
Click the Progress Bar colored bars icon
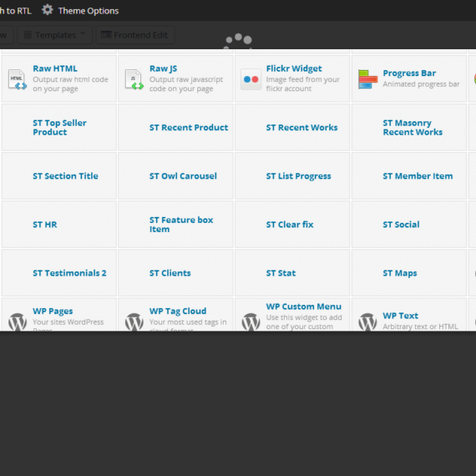[367, 79]
